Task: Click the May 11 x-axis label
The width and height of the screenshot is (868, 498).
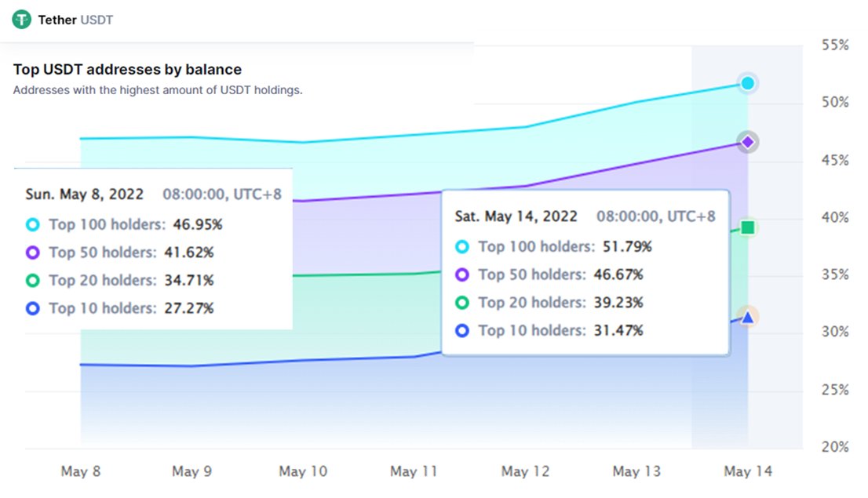Action: [x=414, y=471]
